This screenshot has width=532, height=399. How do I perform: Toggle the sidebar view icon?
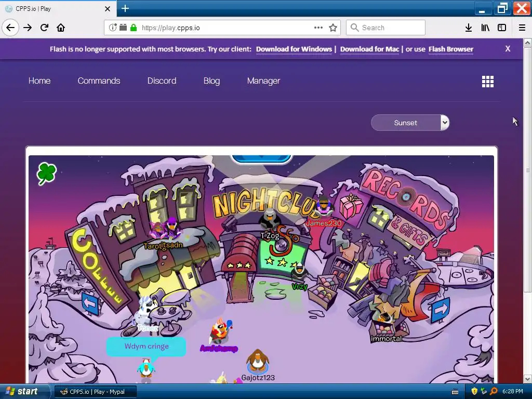tap(502, 28)
